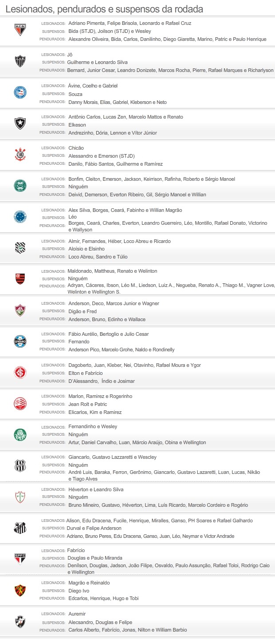Screen dimensions: 275x644
Task: Click the Figueirense lesionados line with Loco Abreu
Action: coord(119,241)
